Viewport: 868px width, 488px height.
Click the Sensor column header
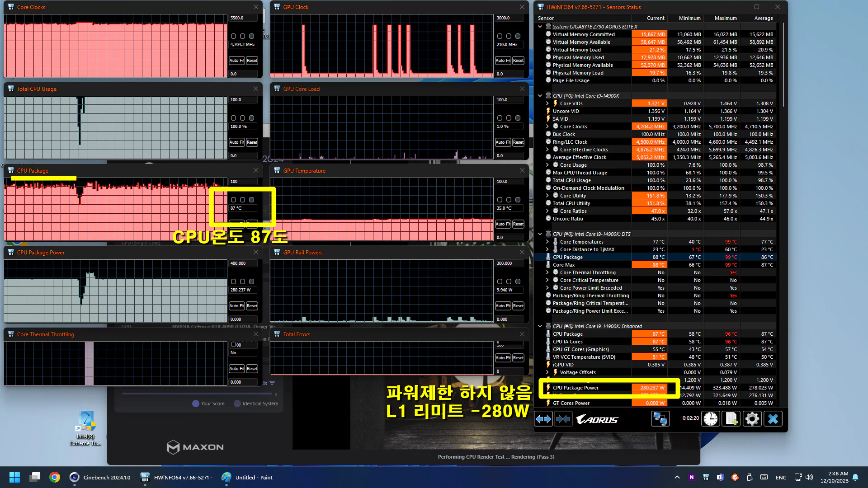pyautogui.click(x=583, y=18)
